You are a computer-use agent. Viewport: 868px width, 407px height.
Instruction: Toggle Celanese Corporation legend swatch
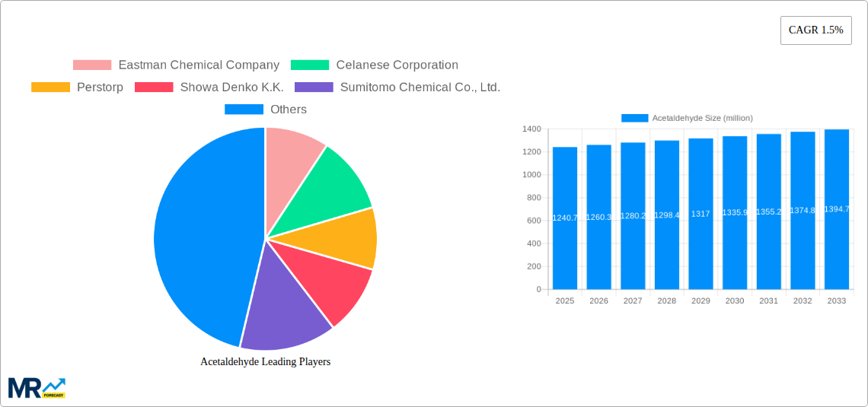(310, 65)
